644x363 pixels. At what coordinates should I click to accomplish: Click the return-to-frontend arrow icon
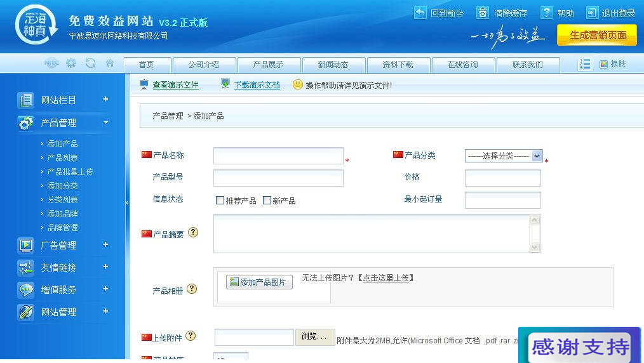[x=420, y=13]
